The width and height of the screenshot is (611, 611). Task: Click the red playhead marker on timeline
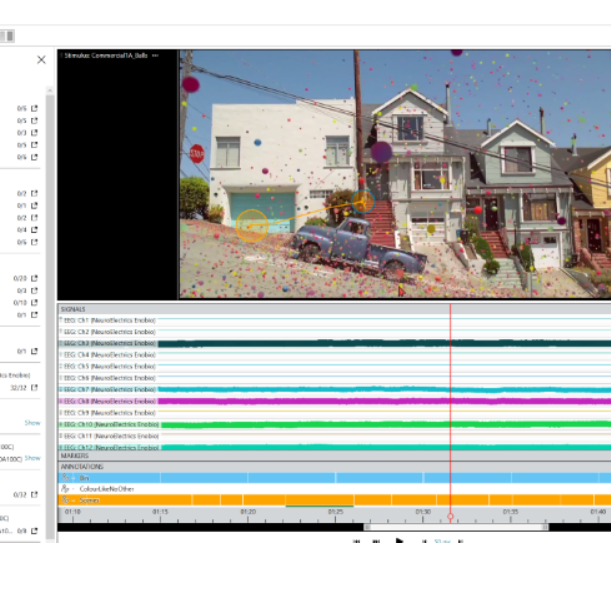pos(450,516)
